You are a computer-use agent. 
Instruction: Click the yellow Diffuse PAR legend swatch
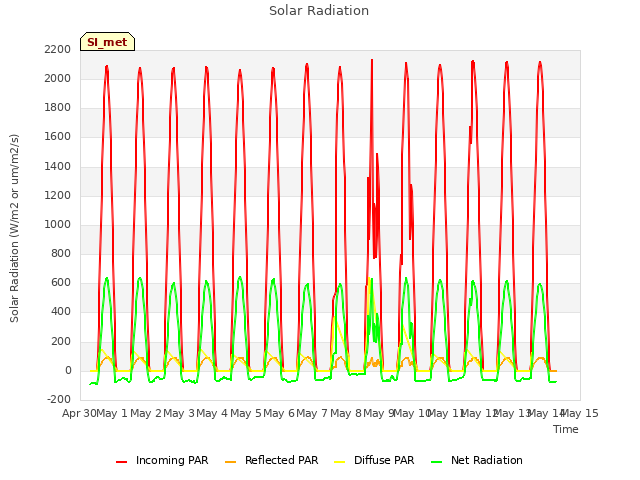(340, 462)
